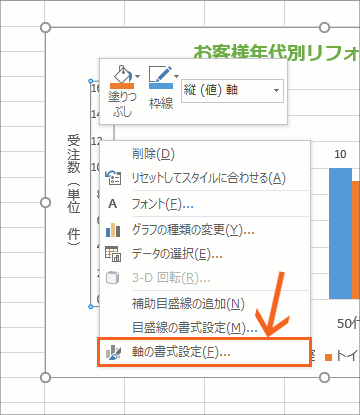The height and width of the screenshot is (415, 360).
Task: Click the paint bucket fill icon
Action: coord(122,73)
